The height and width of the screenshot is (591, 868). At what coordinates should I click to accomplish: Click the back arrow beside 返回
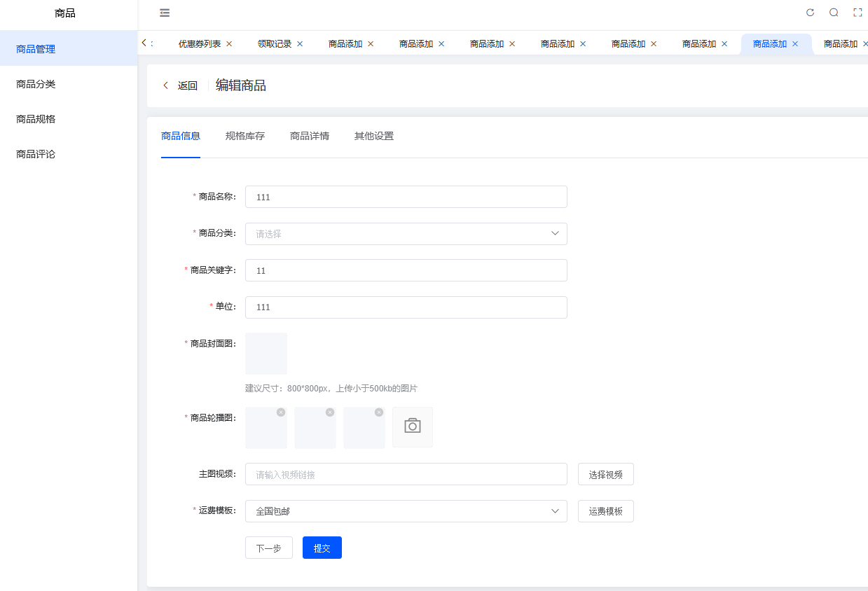pos(166,85)
